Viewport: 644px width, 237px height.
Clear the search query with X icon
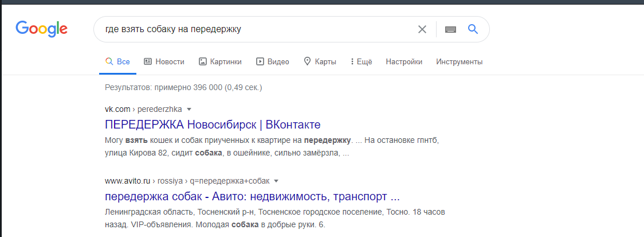[x=422, y=29]
